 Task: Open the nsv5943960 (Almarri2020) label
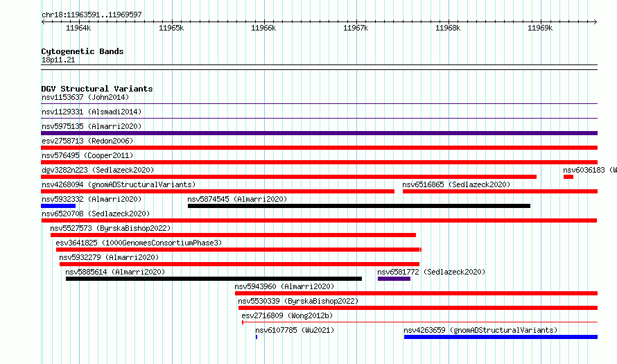point(284,286)
